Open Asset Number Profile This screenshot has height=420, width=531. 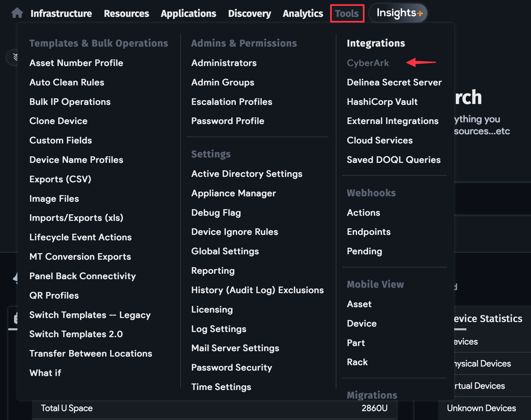point(76,63)
